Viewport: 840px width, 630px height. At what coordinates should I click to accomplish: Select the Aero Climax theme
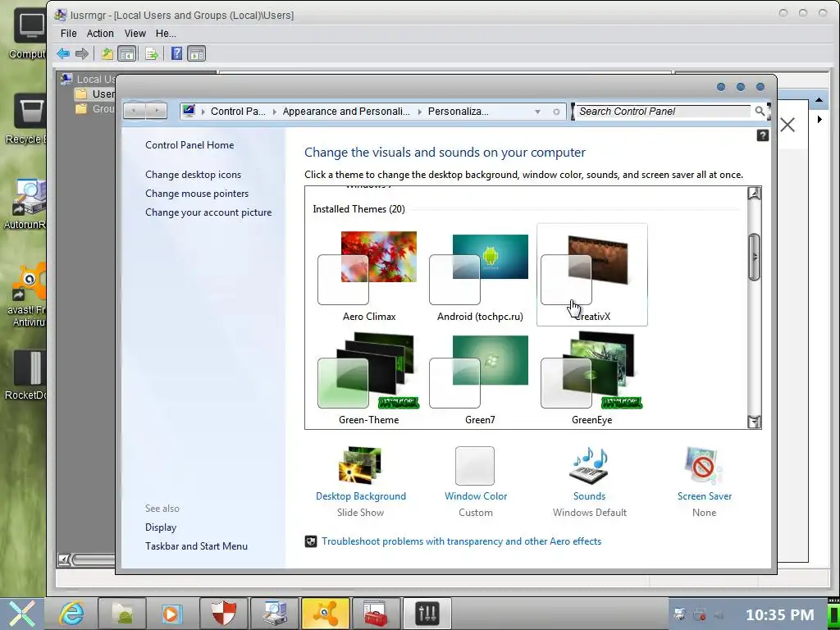point(368,276)
